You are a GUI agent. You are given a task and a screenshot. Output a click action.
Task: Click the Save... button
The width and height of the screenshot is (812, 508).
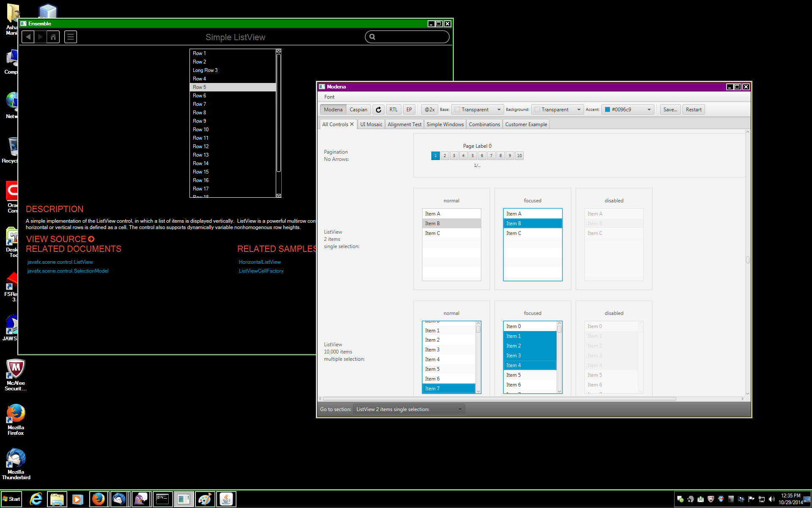tap(670, 110)
